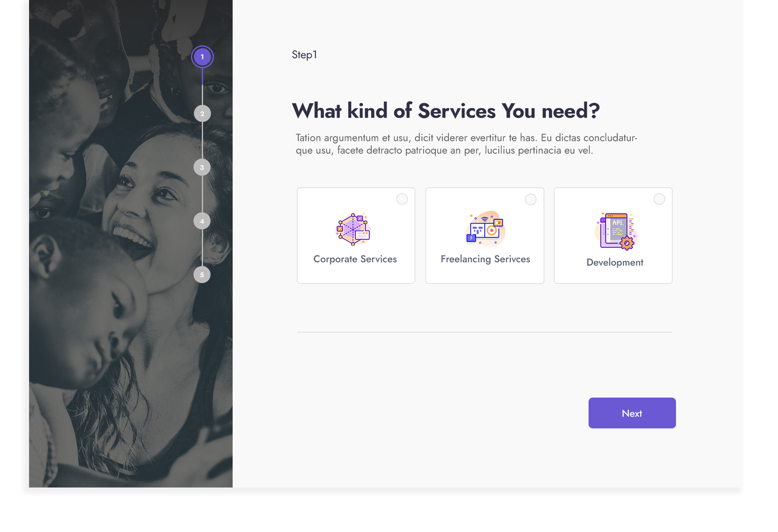Screen dimensions: 778x532
Task: Click the Next button
Action: (x=632, y=413)
